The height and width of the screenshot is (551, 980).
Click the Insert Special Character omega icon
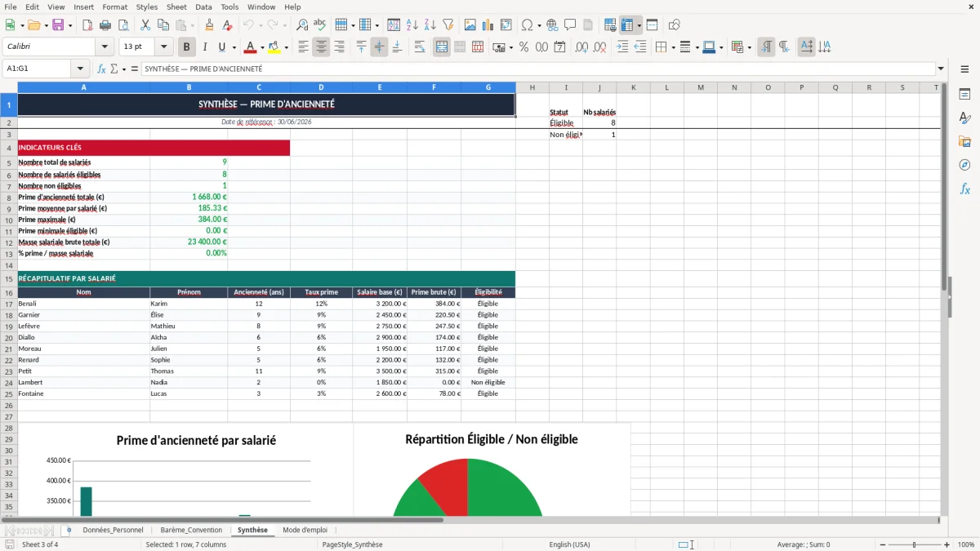[x=527, y=25]
